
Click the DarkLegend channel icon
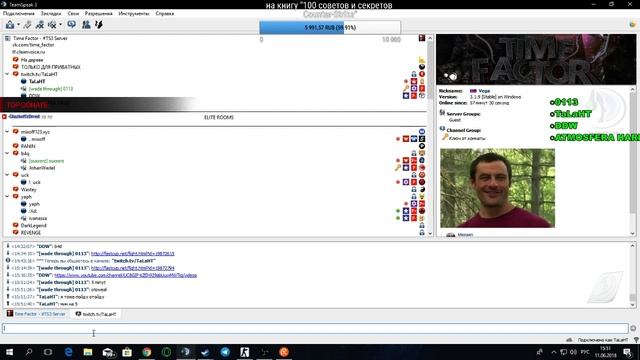tap(16, 225)
